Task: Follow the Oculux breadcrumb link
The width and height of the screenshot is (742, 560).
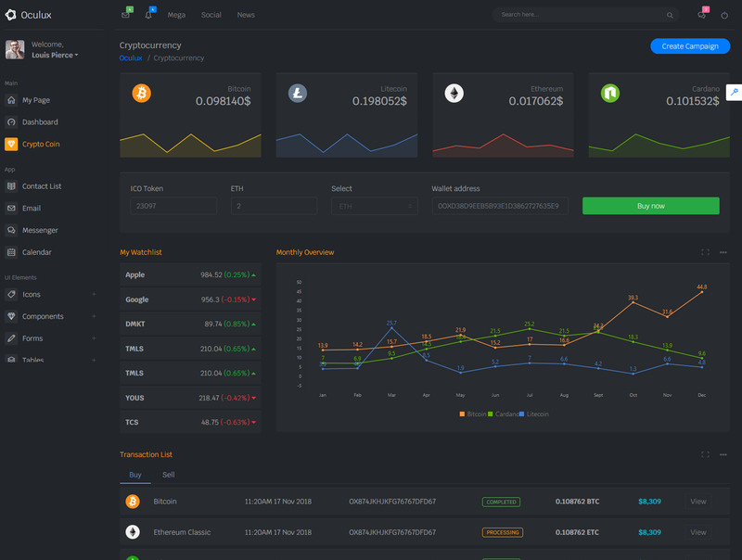Action: point(131,57)
